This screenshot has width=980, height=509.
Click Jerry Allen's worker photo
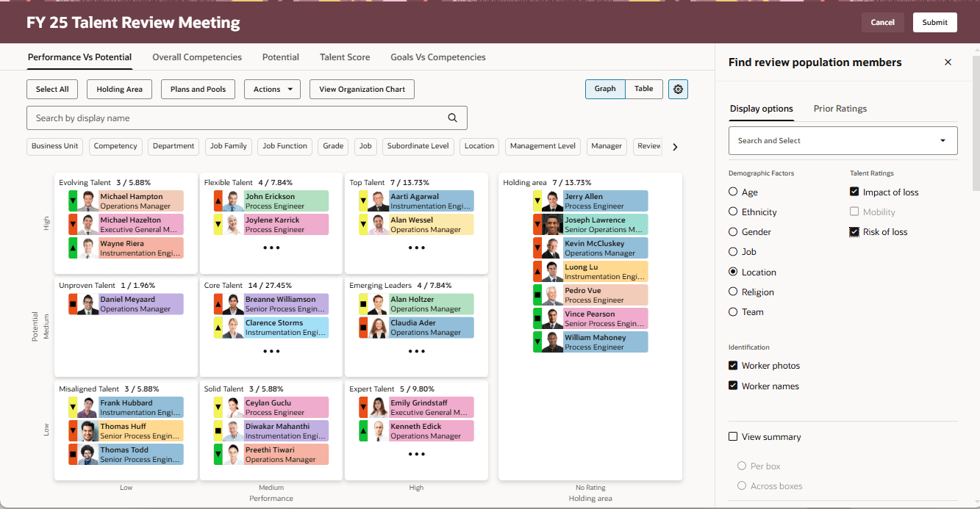[549, 200]
